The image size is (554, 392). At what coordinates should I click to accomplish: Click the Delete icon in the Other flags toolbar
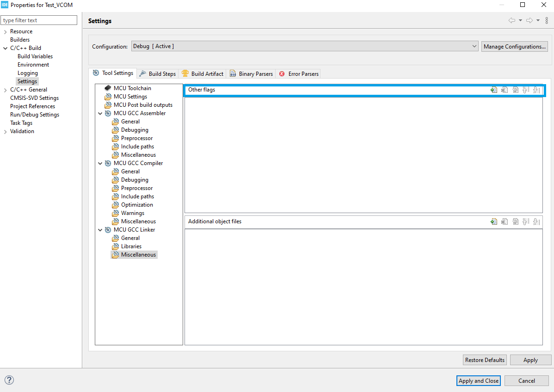tap(505, 89)
